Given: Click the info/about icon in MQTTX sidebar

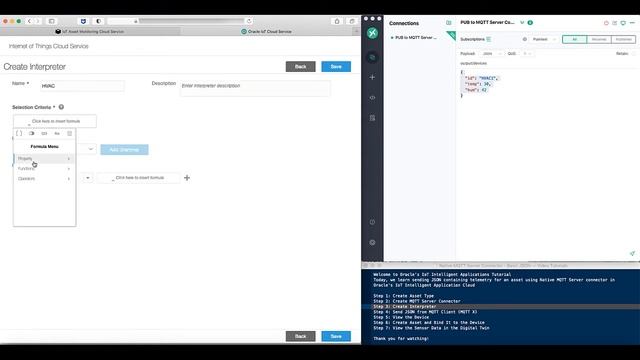Looking at the screenshot, I should point(372,222).
